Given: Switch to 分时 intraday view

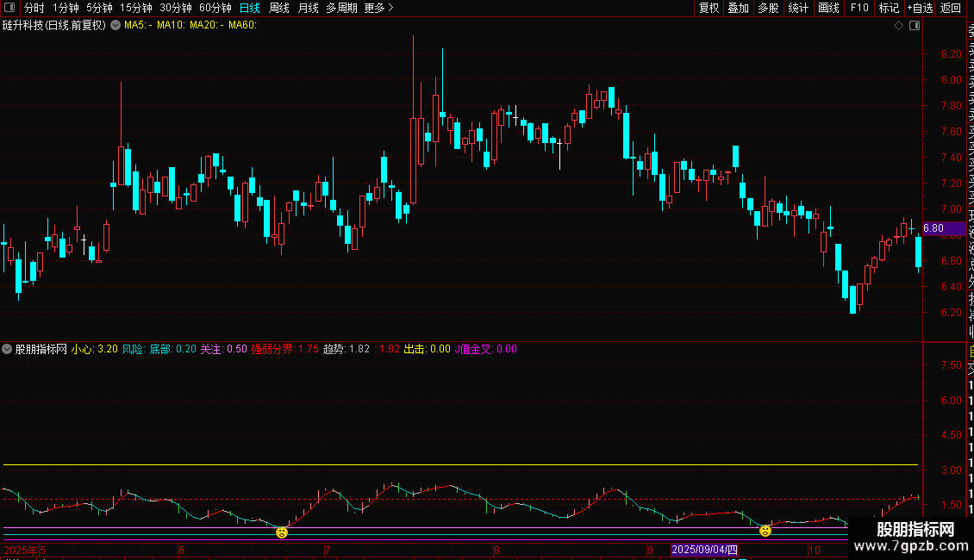Looking at the screenshot, I should point(34,8).
